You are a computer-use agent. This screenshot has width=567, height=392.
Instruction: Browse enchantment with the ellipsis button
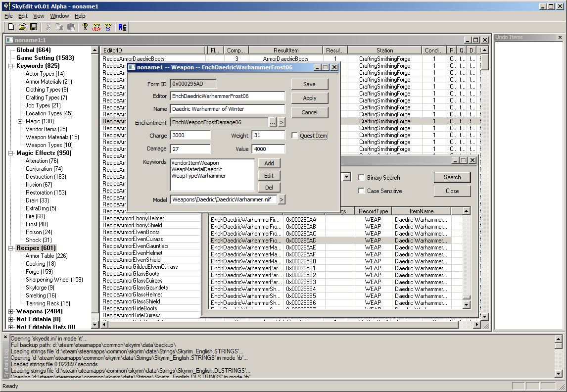272,122
